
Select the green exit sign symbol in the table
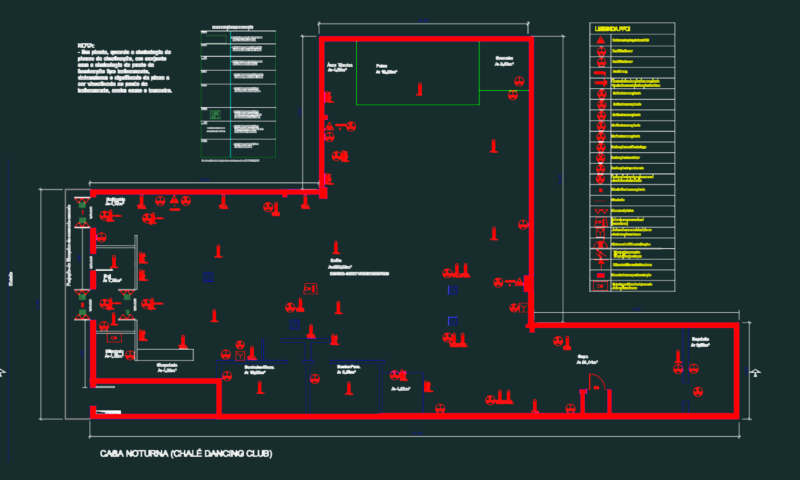click(215, 115)
